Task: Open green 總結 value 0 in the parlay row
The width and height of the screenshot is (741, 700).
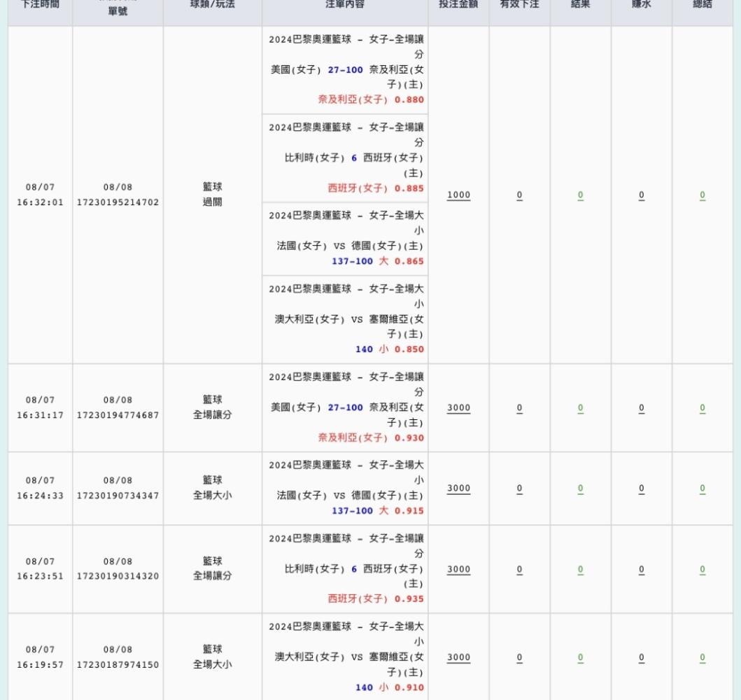Action: [703, 195]
